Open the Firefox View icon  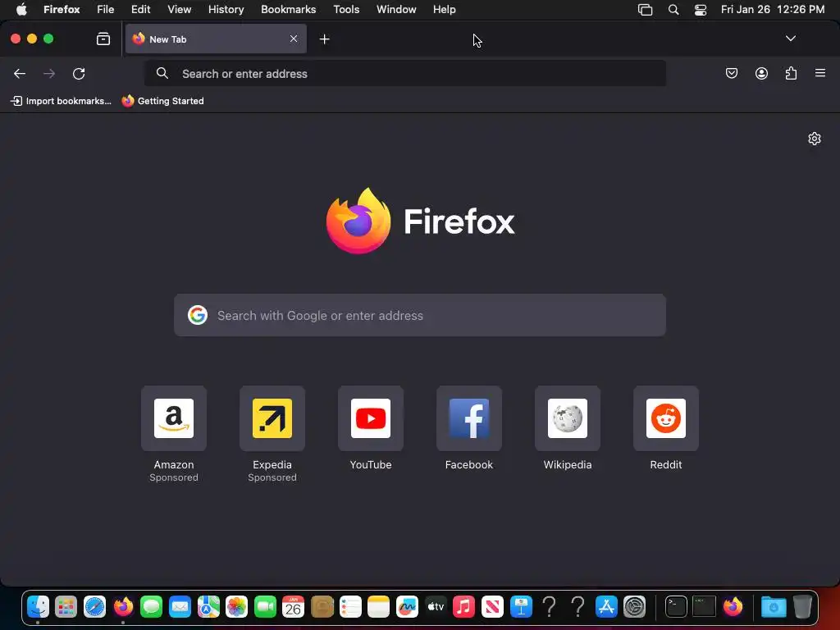[x=103, y=39]
